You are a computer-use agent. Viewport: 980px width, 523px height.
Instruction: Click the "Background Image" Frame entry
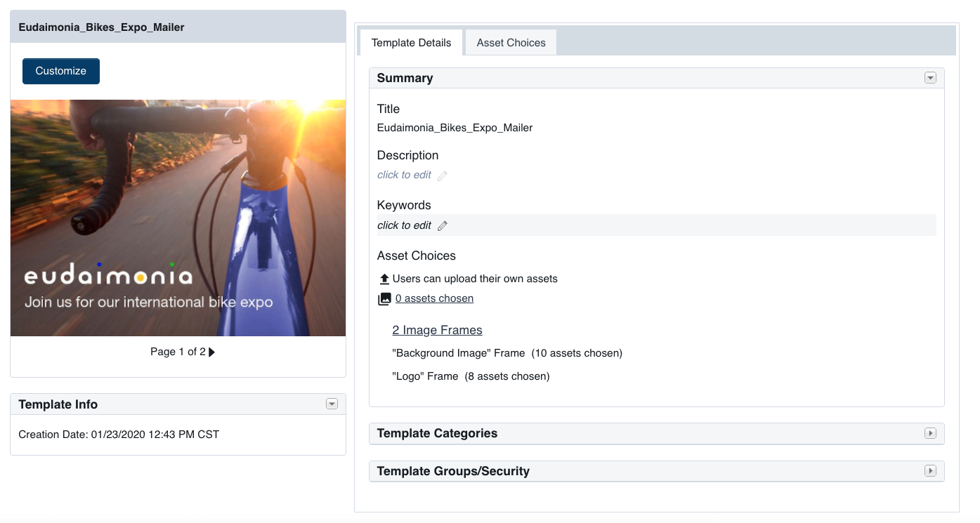click(x=507, y=353)
